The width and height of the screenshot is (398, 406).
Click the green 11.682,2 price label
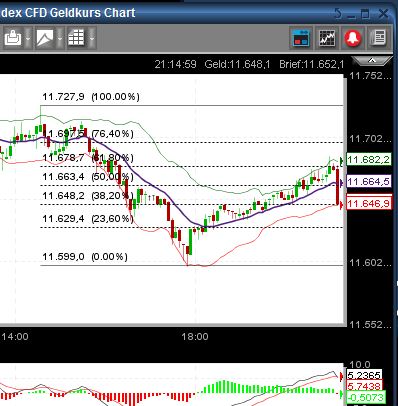pos(369,160)
